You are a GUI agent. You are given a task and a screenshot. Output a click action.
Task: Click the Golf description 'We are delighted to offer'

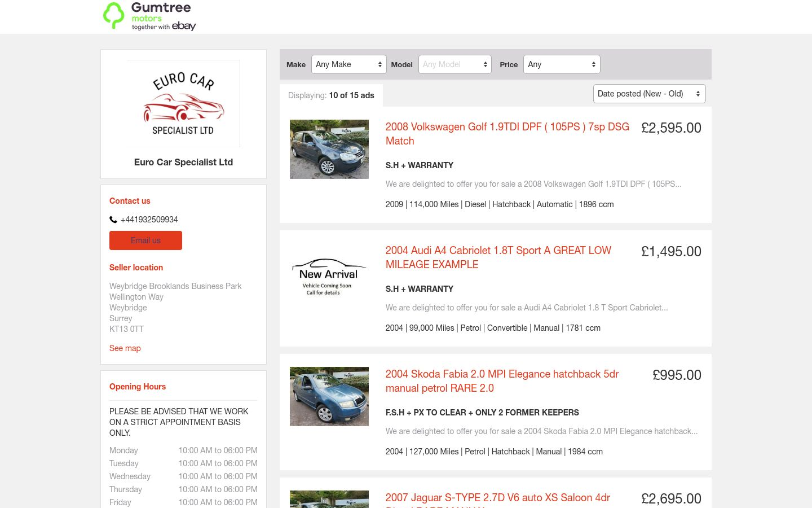533,184
